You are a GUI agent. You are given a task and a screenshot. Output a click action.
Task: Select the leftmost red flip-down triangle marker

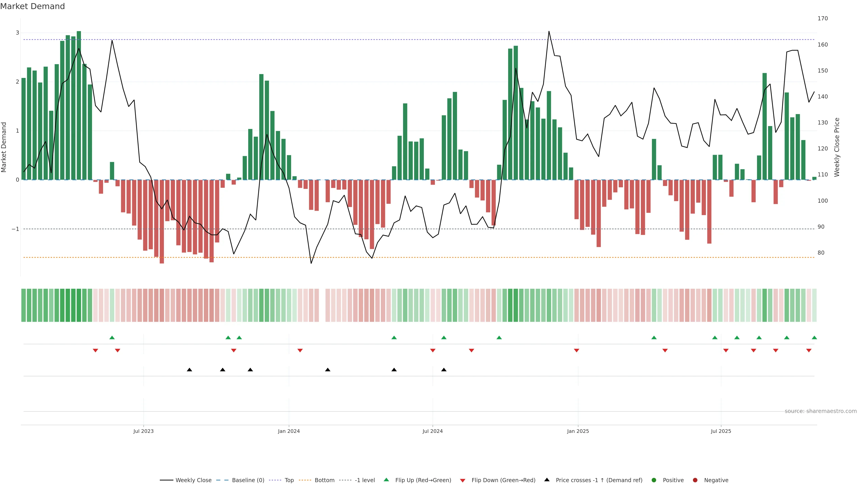[x=95, y=351]
